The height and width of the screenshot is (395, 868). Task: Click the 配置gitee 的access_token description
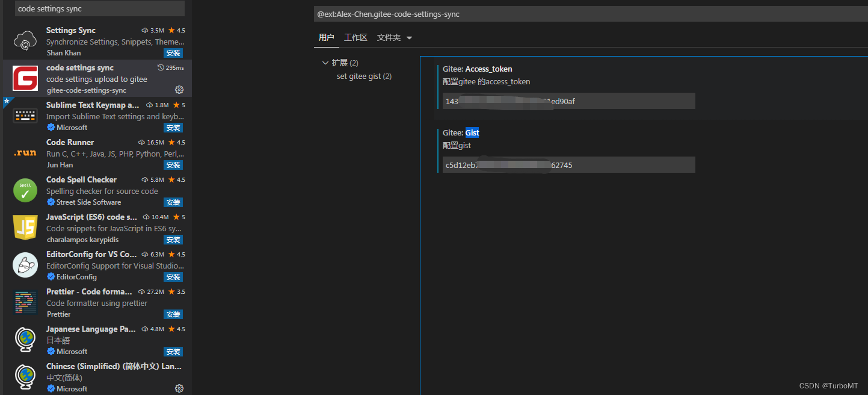(x=487, y=81)
